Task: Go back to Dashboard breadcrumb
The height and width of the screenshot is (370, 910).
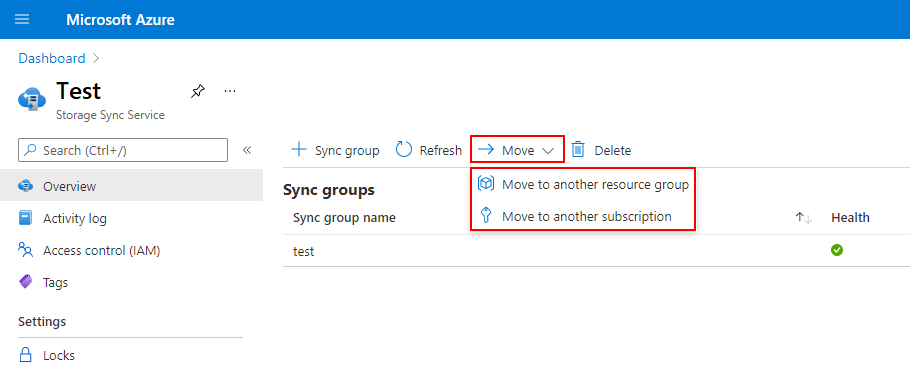Action: pyautogui.click(x=52, y=58)
